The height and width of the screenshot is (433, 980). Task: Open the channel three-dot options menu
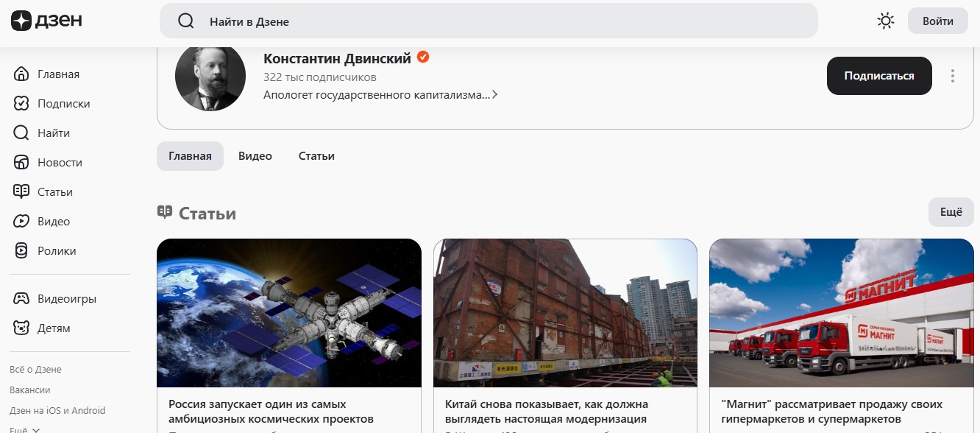tap(953, 76)
